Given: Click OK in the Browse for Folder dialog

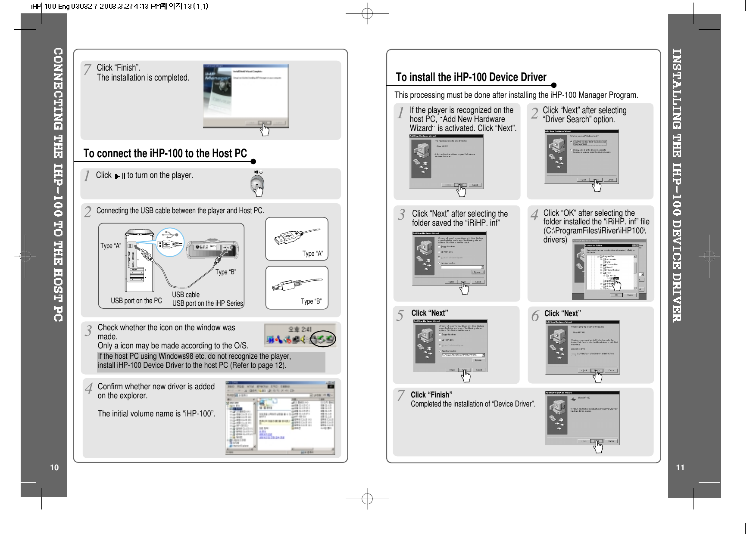Looking at the screenshot, I should [x=616, y=295].
